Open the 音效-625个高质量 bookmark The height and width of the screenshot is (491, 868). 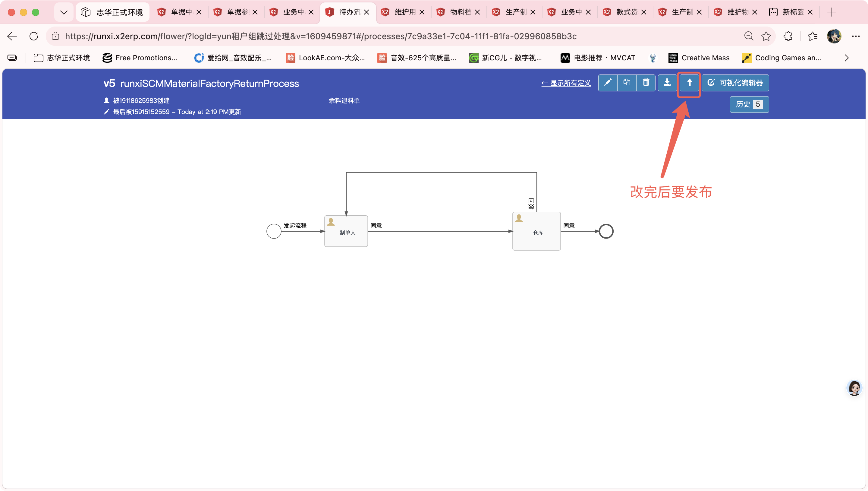click(x=417, y=58)
